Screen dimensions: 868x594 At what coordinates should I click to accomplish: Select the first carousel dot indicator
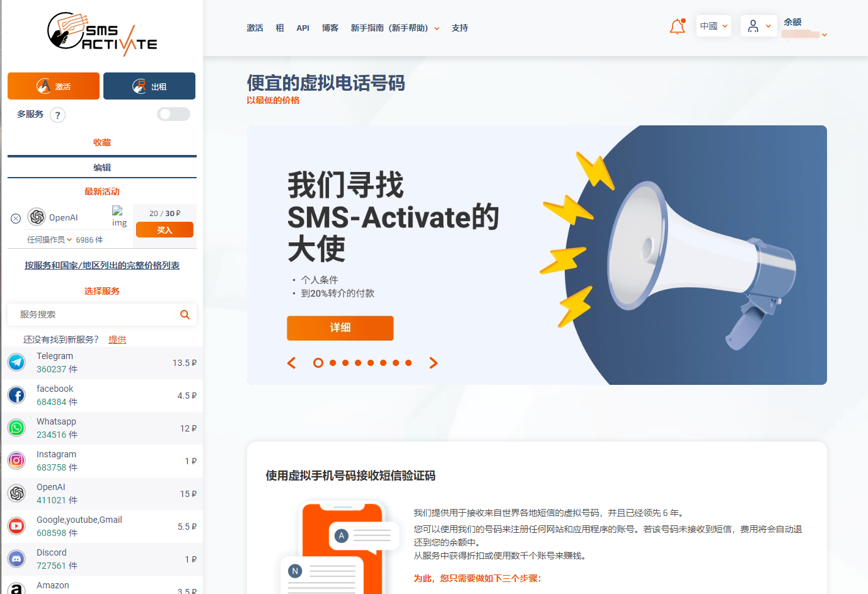tap(318, 363)
